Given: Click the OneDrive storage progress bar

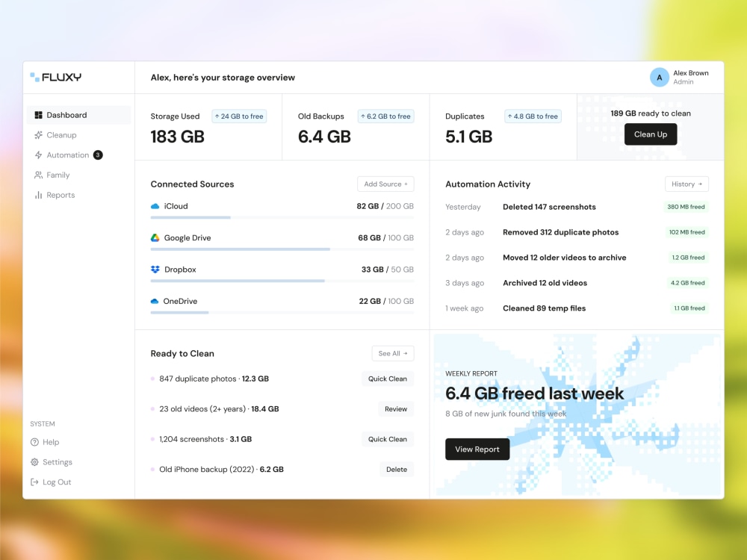Looking at the screenshot, I should point(282,312).
